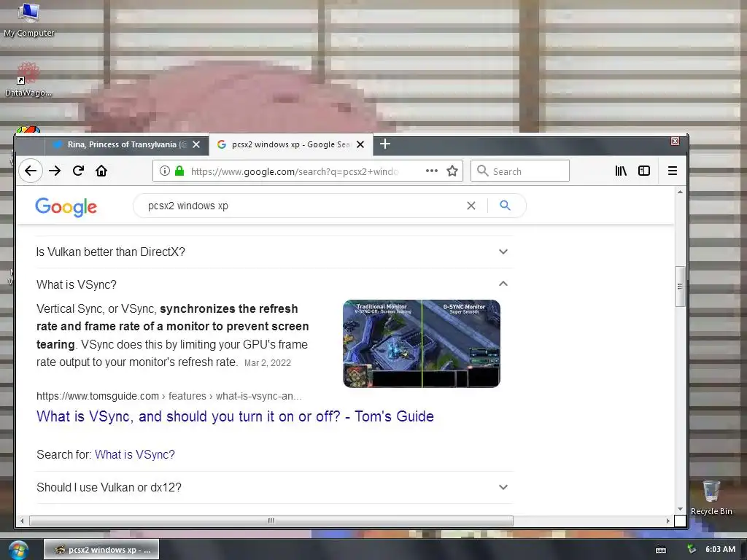
Task: Open the page actions three-dots menu
Action: click(x=432, y=171)
